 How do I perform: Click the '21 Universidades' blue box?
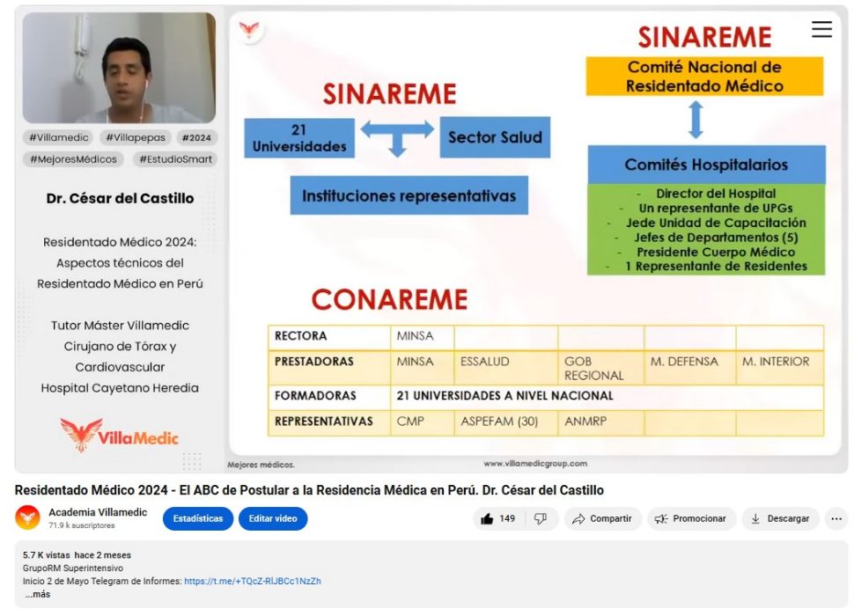299,138
